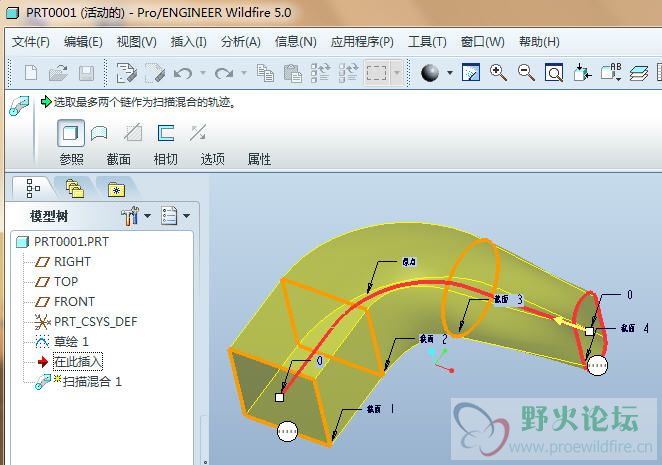The image size is (662, 465).
Task: Open the 窗口(W) menu
Action: tap(483, 42)
